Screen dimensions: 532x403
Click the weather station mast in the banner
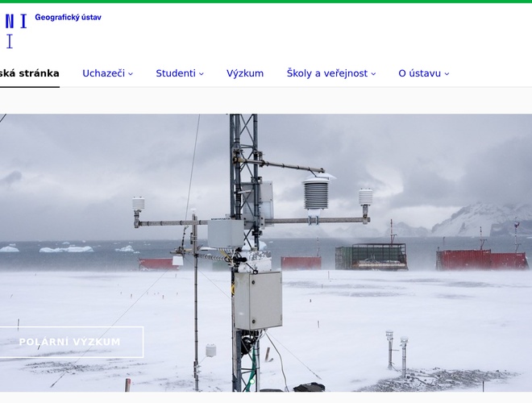point(243,253)
